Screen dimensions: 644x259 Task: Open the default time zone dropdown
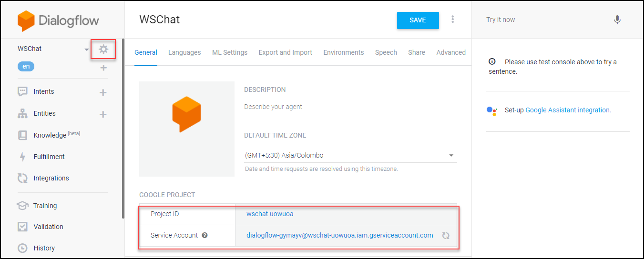pyautogui.click(x=350, y=155)
